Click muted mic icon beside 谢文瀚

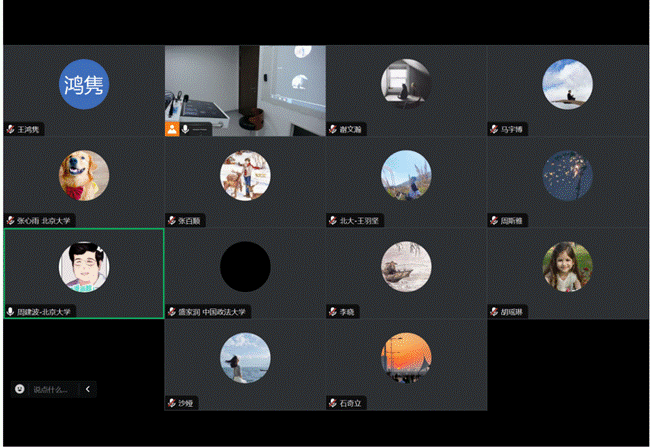tap(333, 129)
